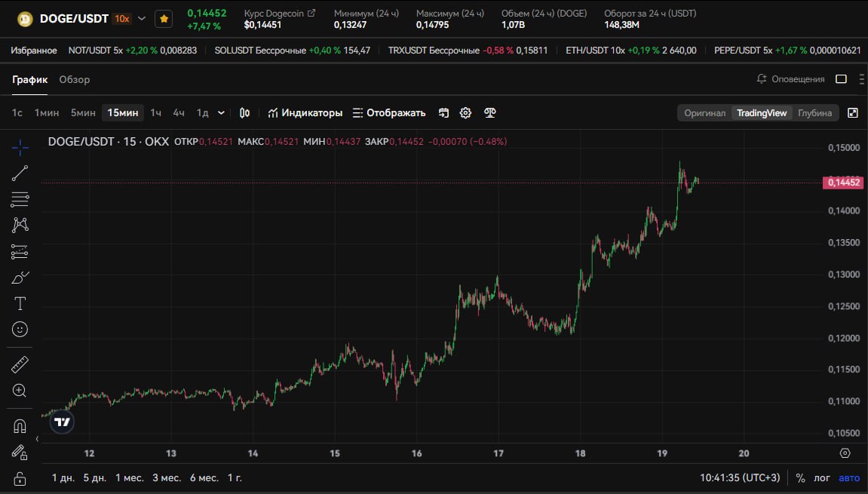Toggle magnet mode

tap(20, 426)
